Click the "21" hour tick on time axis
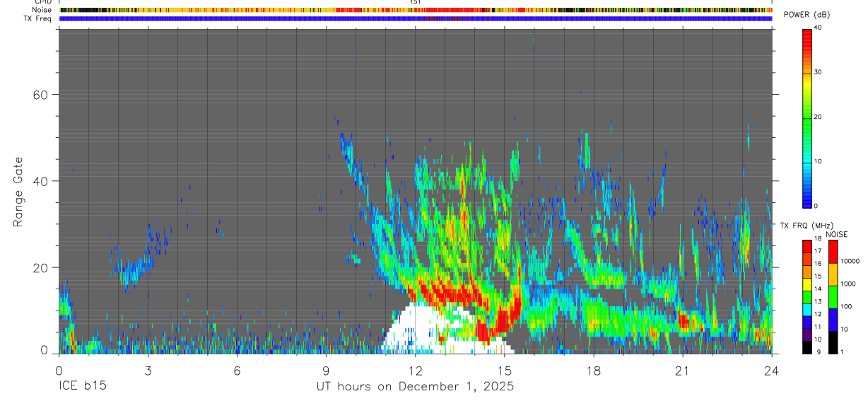 click(x=682, y=371)
